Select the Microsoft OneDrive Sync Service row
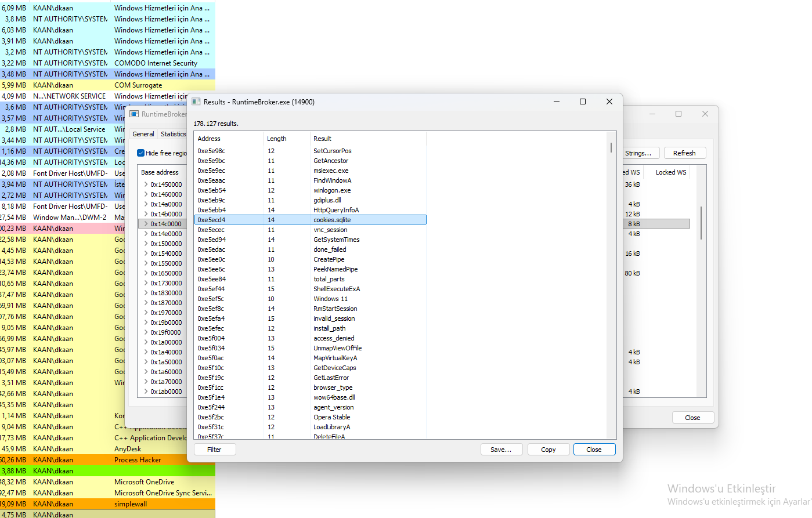This screenshot has height=518, width=812. tap(107, 493)
